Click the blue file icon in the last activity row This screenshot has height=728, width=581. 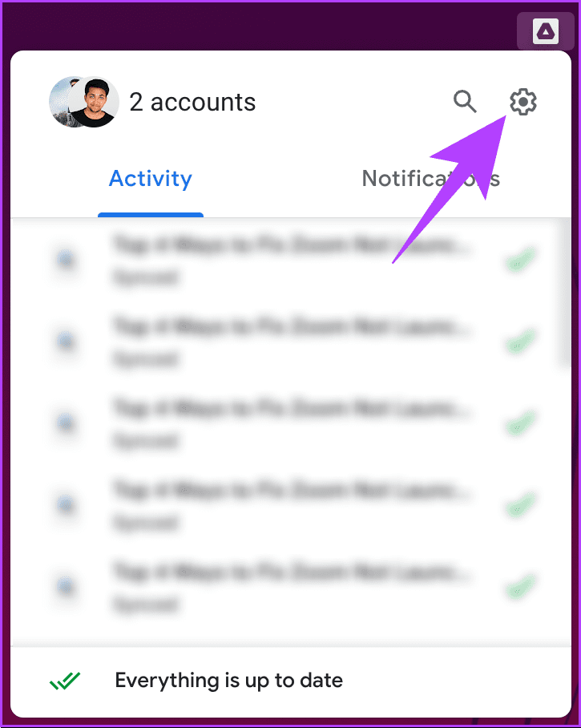66,586
